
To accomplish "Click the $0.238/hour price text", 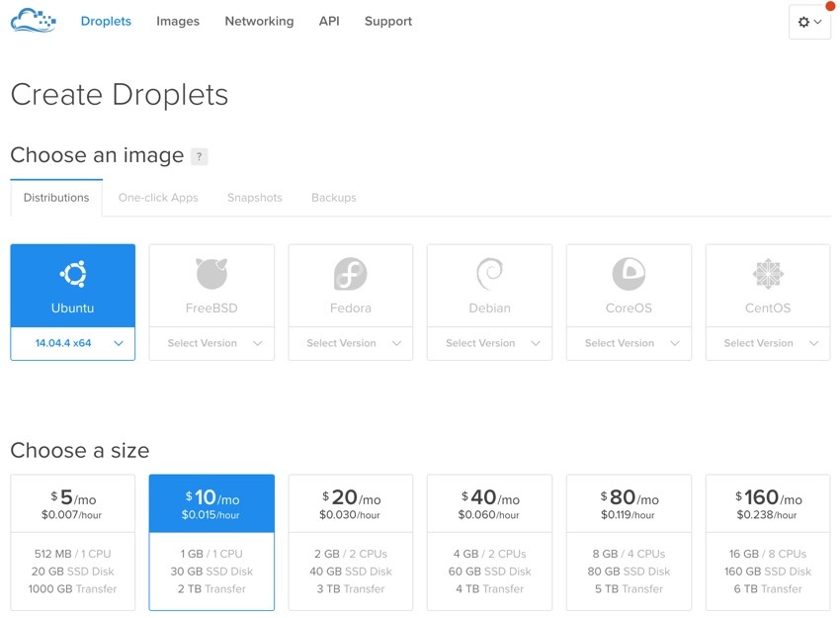I will coord(767,515).
